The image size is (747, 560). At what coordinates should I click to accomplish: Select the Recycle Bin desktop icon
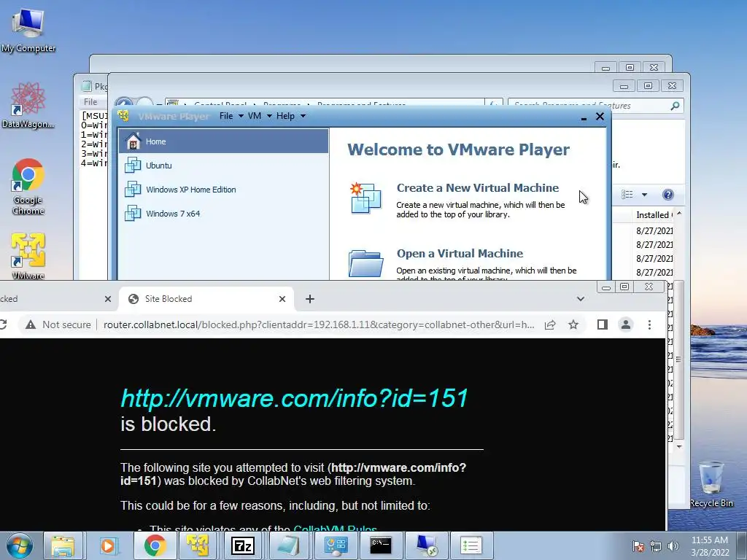click(711, 484)
